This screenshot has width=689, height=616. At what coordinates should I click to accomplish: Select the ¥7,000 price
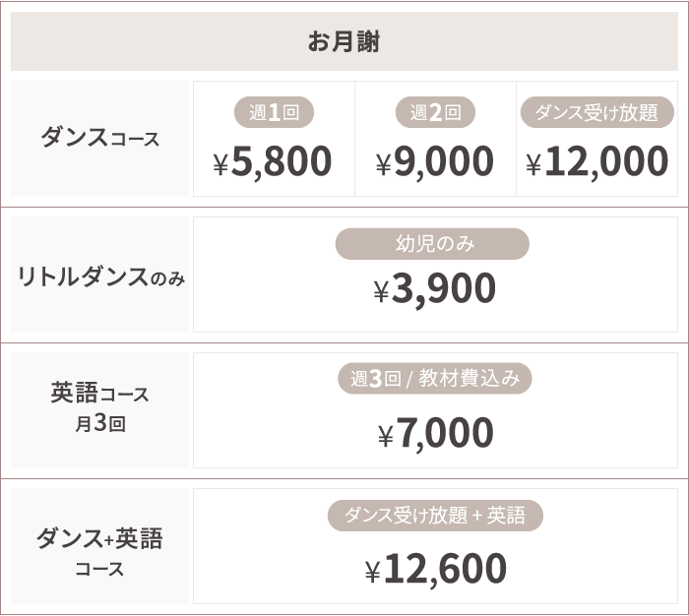(x=435, y=433)
